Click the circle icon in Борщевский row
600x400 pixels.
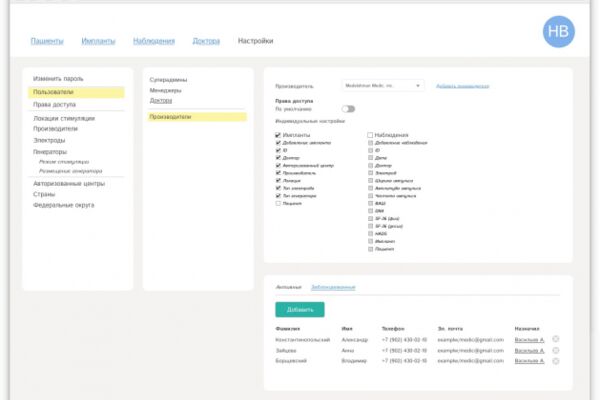(x=556, y=361)
